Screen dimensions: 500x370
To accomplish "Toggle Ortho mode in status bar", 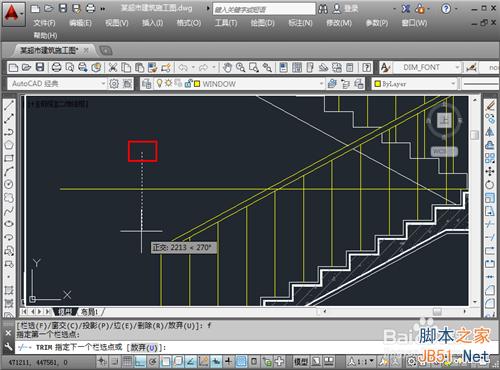I will [x=140, y=361].
